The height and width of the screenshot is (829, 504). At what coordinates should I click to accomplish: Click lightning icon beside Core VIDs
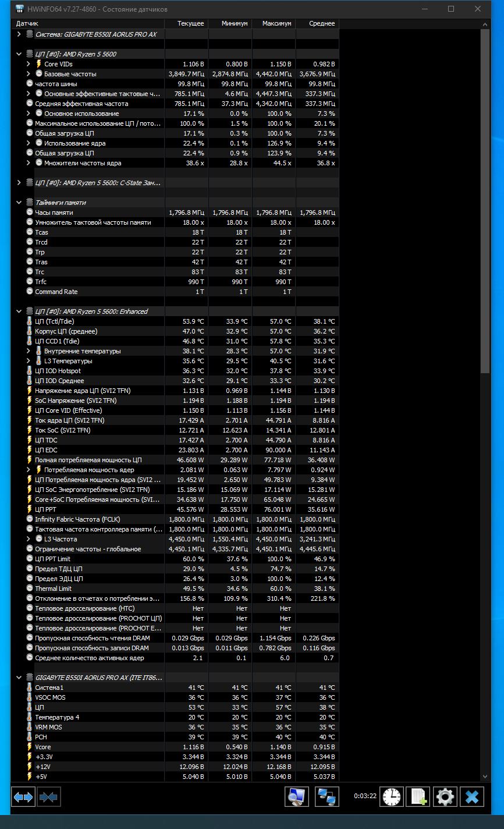[x=39, y=64]
